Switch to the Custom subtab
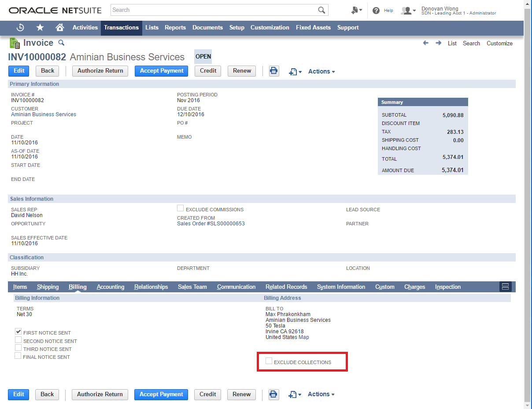The image size is (532, 409). 385,287
